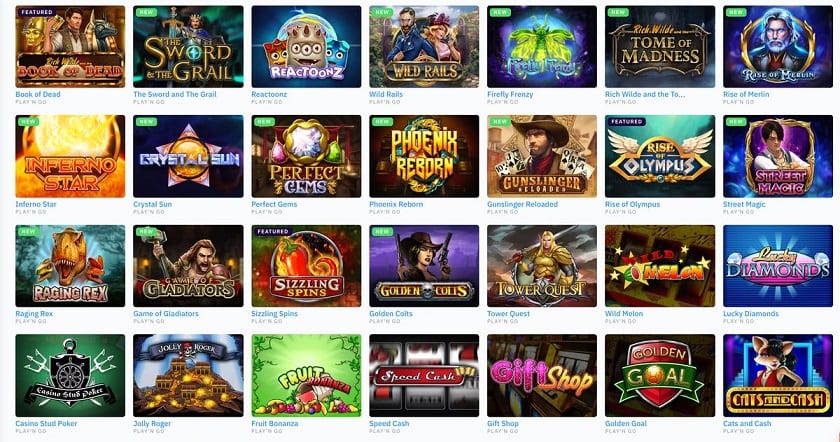Launch the Reactoonz game tile
Viewport: 840px width, 442px height.
(306, 47)
